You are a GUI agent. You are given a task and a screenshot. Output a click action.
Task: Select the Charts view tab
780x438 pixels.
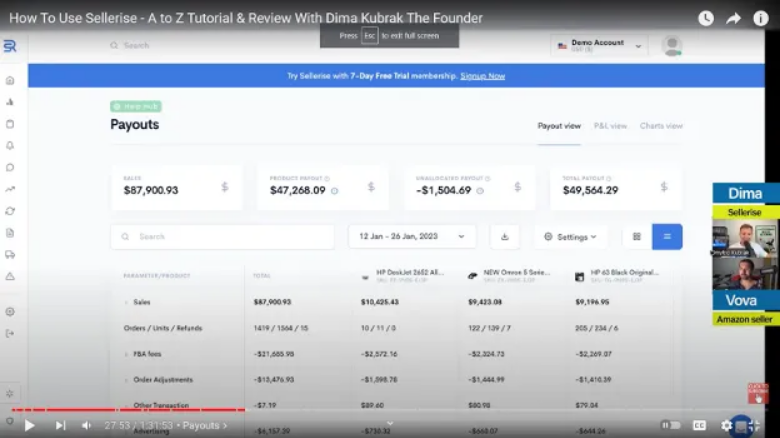[661, 126]
